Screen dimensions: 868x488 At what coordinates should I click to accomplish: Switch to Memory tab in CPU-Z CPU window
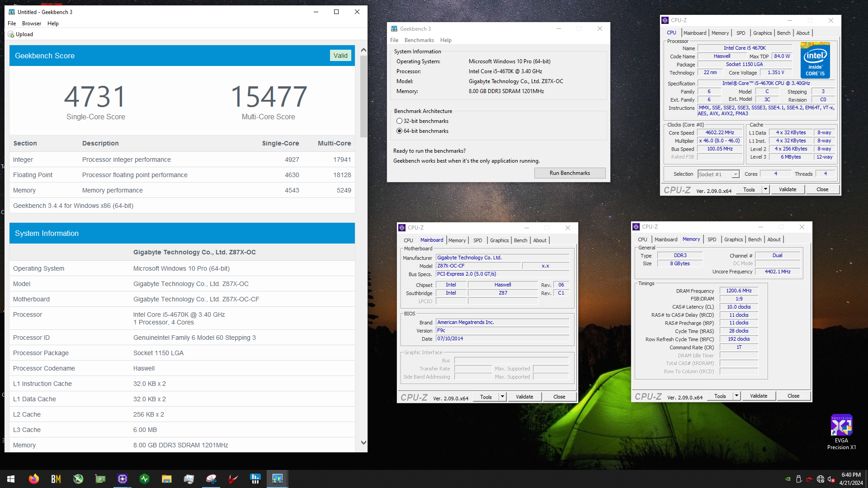point(720,33)
